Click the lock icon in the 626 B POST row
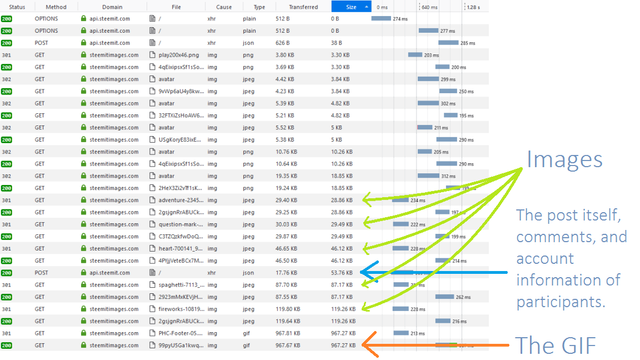Screen dimensions: 640x360 [84, 43]
